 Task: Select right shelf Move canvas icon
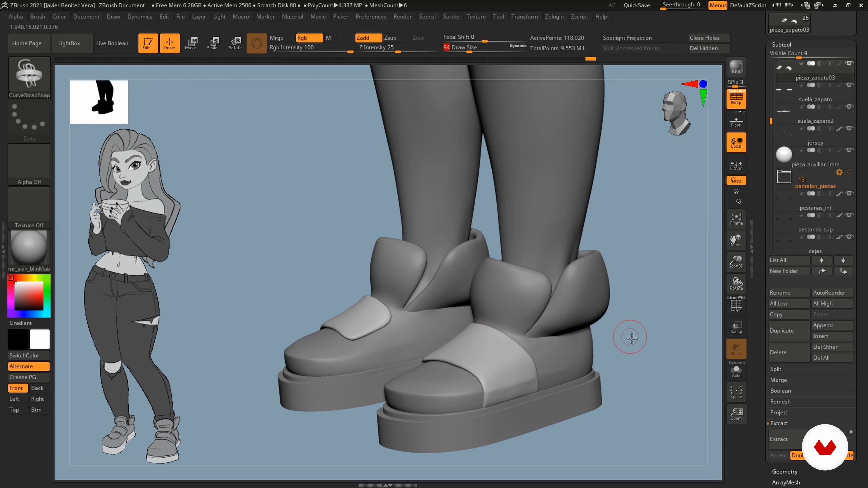(736, 240)
